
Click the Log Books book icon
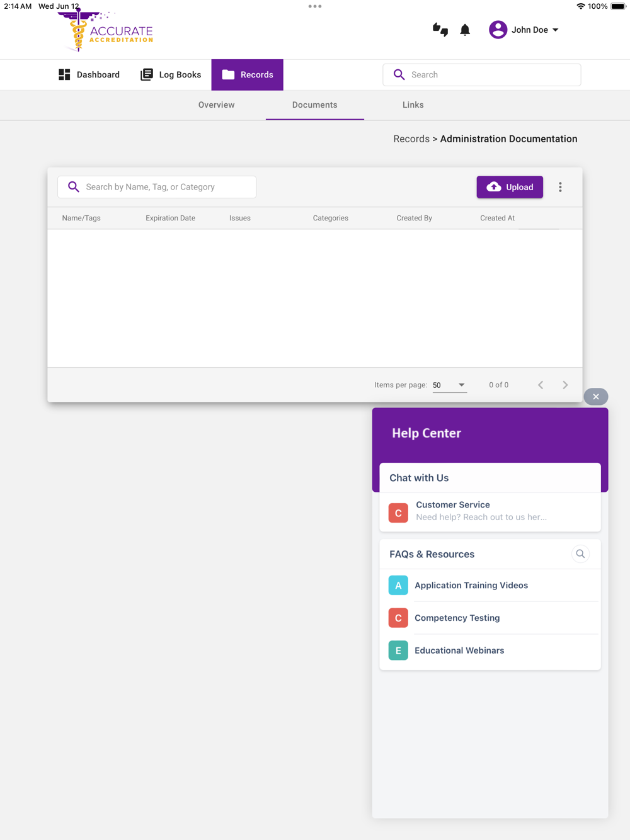click(x=147, y=75)
